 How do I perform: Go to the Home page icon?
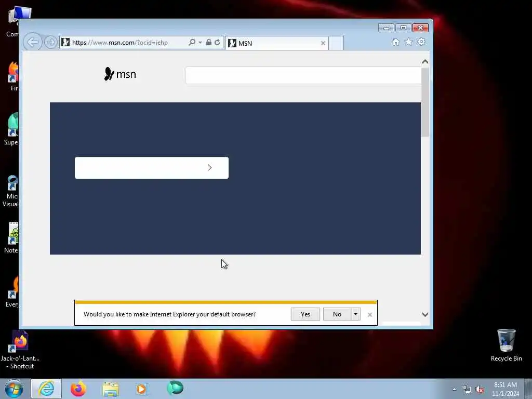[x=395, y=42]
